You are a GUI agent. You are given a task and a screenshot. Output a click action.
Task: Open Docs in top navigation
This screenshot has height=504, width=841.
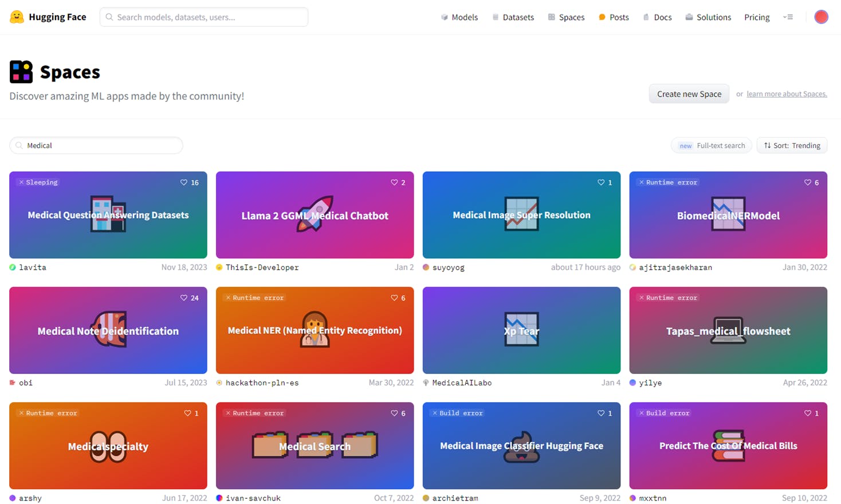coord(657,17)
